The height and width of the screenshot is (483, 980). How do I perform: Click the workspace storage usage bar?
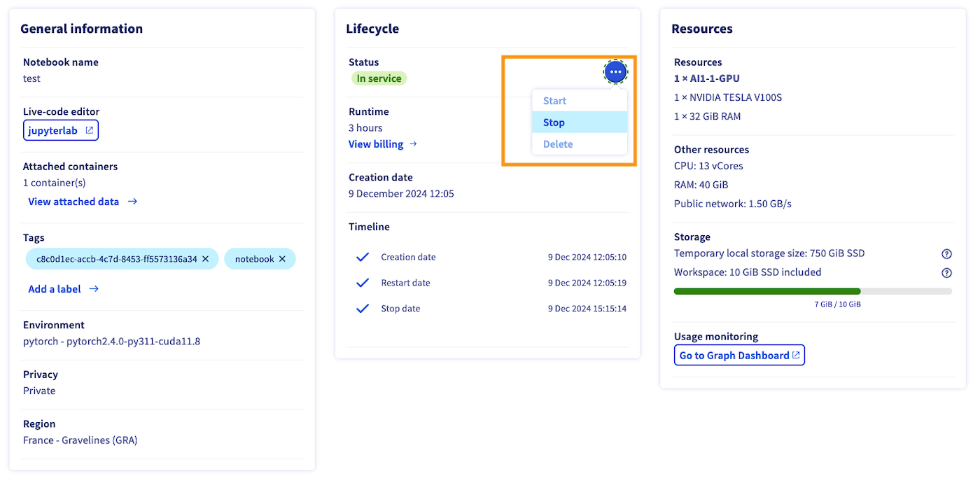point(812,291)
